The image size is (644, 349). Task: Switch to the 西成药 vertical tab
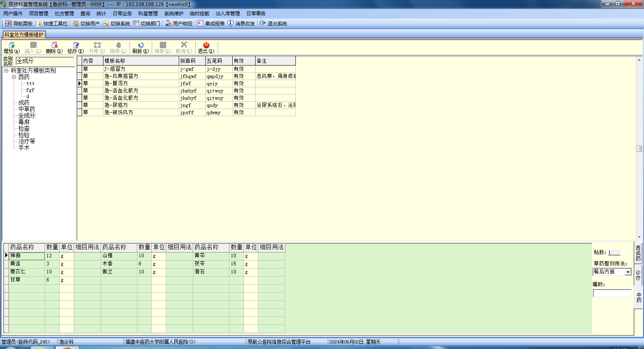638,253
